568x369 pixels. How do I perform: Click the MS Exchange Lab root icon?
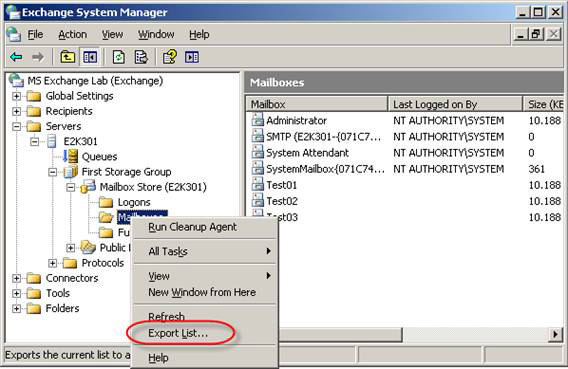(x=16, y=80)
